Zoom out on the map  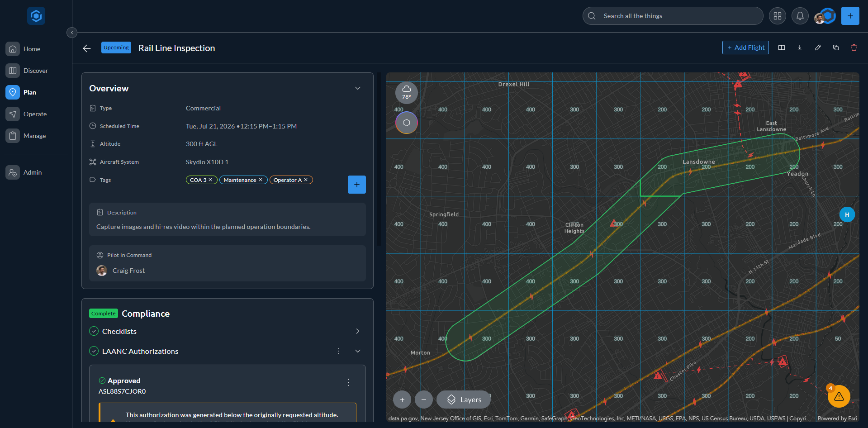(x=424, y=399)
